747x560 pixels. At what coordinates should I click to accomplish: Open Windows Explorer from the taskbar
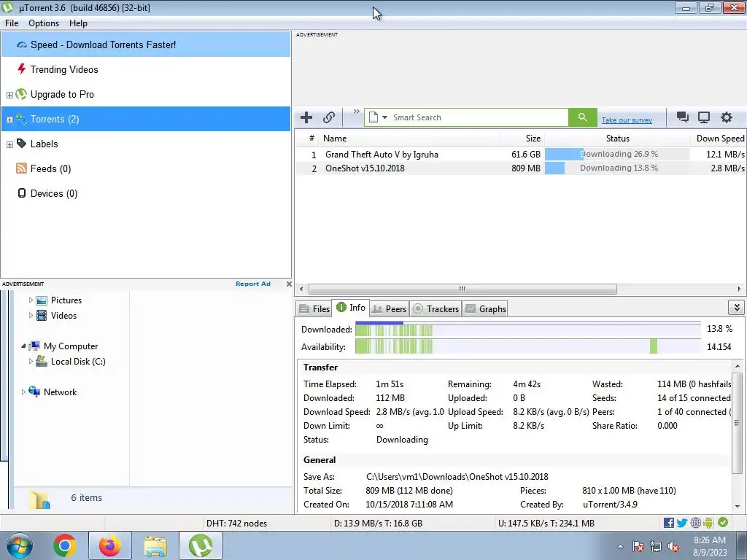[156, 546]
